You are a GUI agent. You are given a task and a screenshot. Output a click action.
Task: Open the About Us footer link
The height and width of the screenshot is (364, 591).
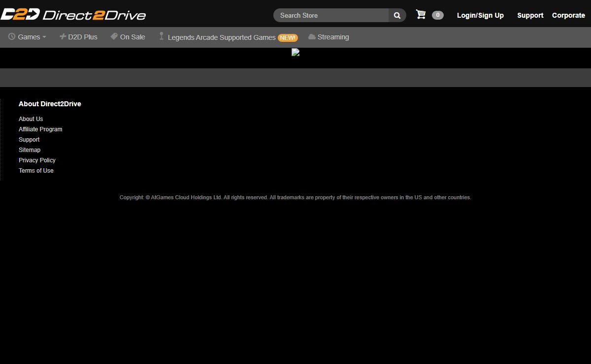point(31,119)
